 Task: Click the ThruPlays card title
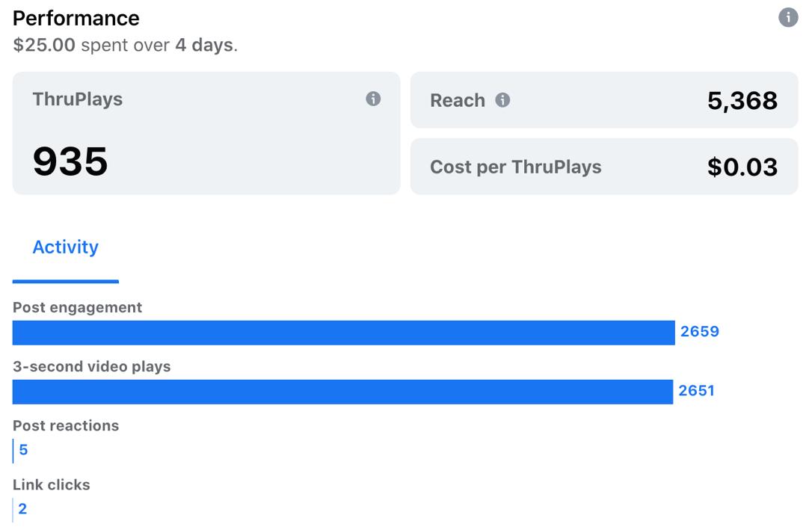click(78, 99)
